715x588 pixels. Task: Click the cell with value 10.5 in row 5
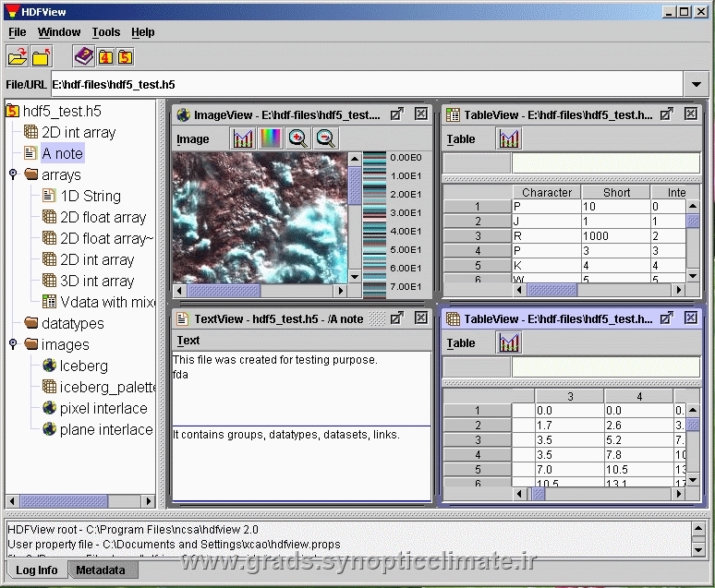(x=639, y=470)
